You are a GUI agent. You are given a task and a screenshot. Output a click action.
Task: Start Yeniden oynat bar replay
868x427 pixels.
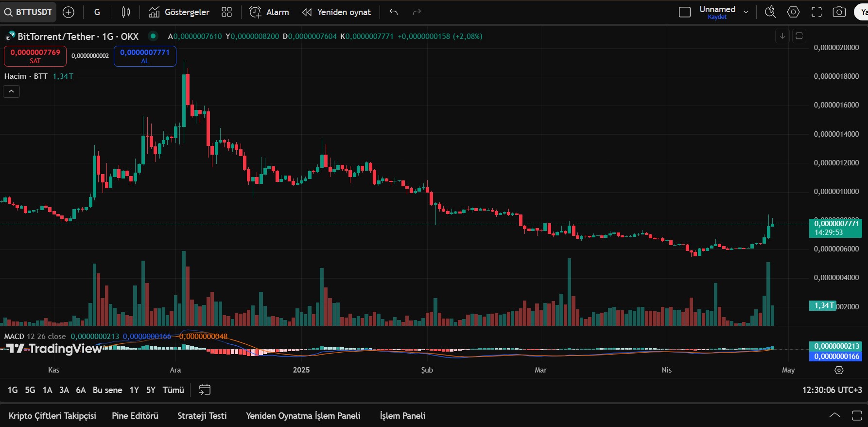(336, 12)
